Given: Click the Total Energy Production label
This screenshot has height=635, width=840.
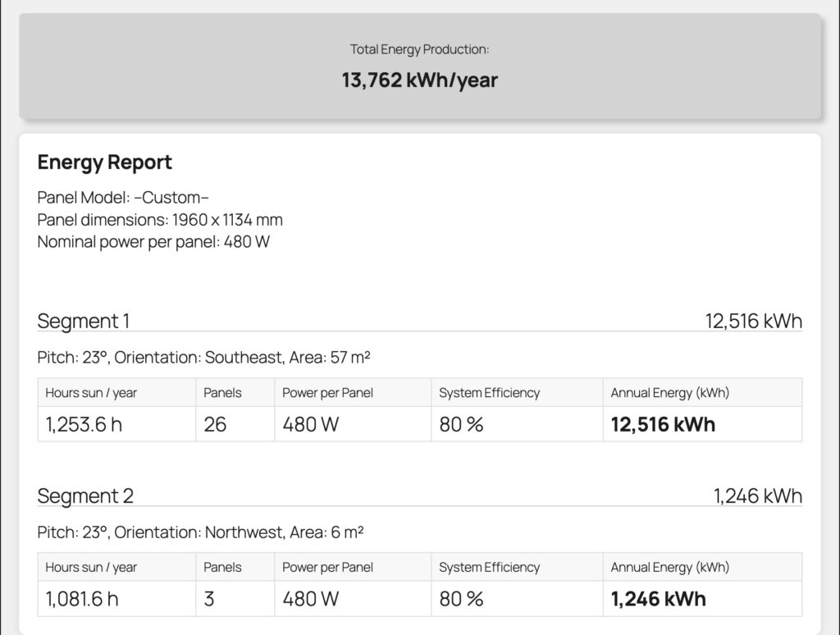Looking at the screenshot, I should [x=419, y=49].
